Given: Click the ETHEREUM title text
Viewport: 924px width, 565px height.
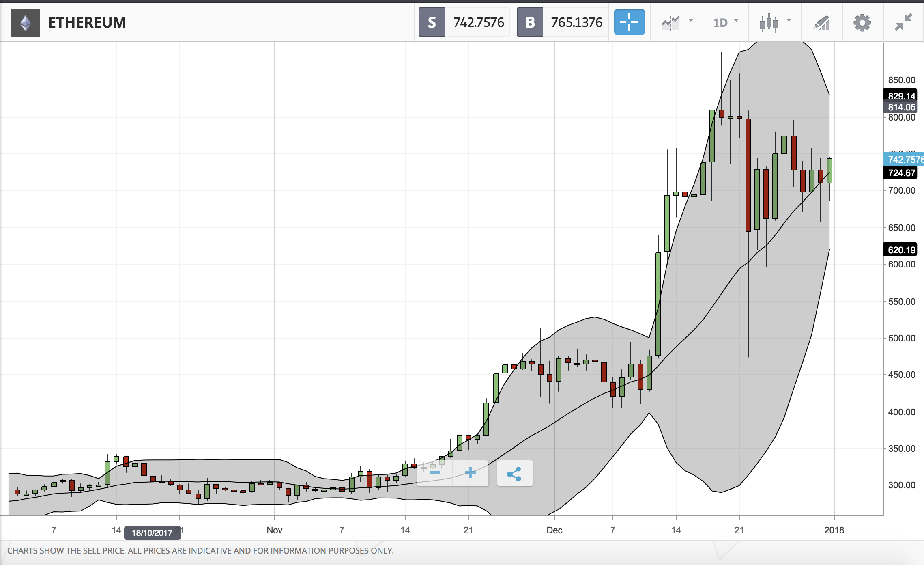Looking at the screenshot, I should pyautogui.click(x=87, y=22).
